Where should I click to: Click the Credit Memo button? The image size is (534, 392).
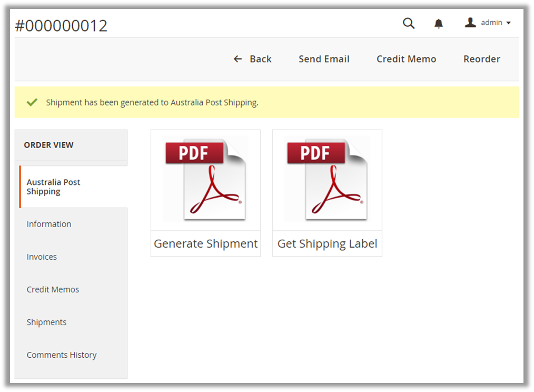point(406,59)
